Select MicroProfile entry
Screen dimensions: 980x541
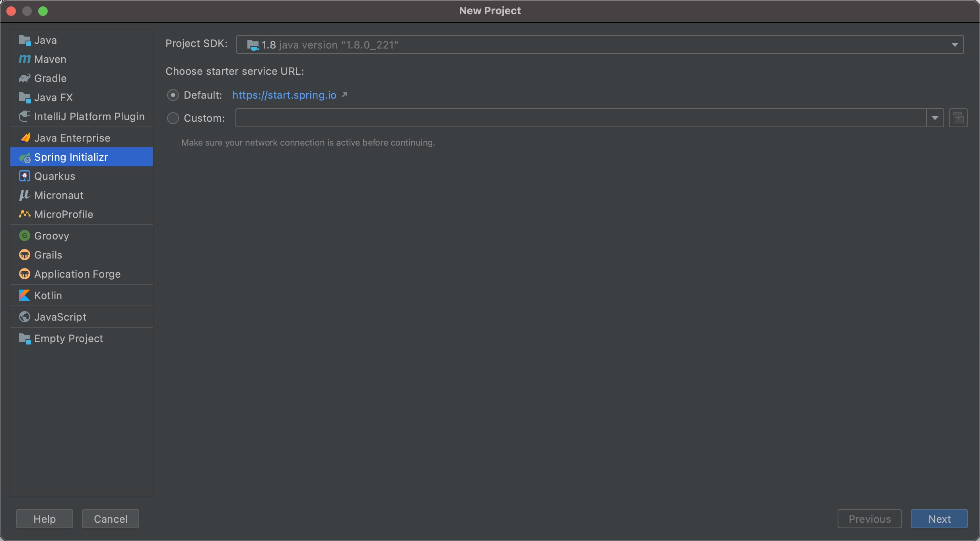(x=82, y=214)
